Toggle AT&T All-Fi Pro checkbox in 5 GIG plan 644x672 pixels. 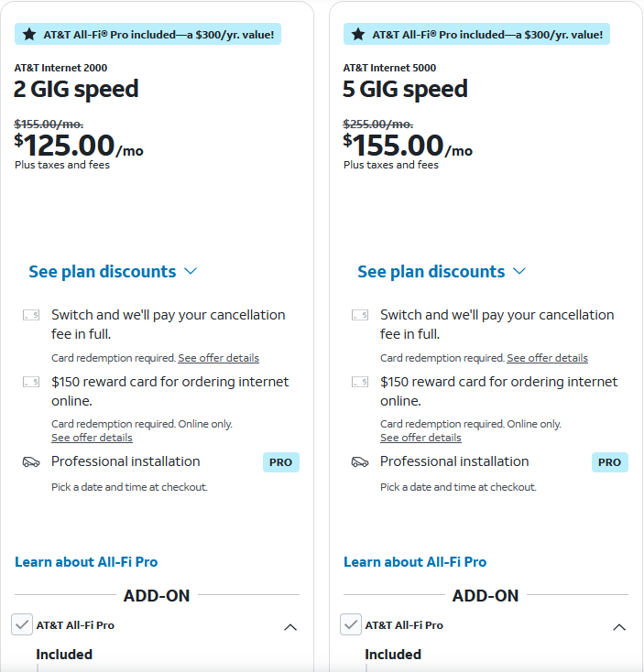coord(350,624)
